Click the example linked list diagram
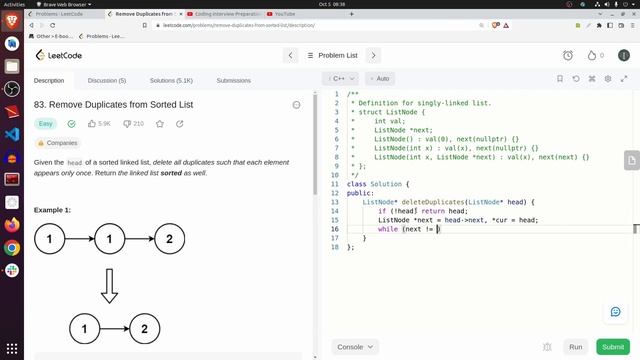640x360 pixels. [110, 284]
